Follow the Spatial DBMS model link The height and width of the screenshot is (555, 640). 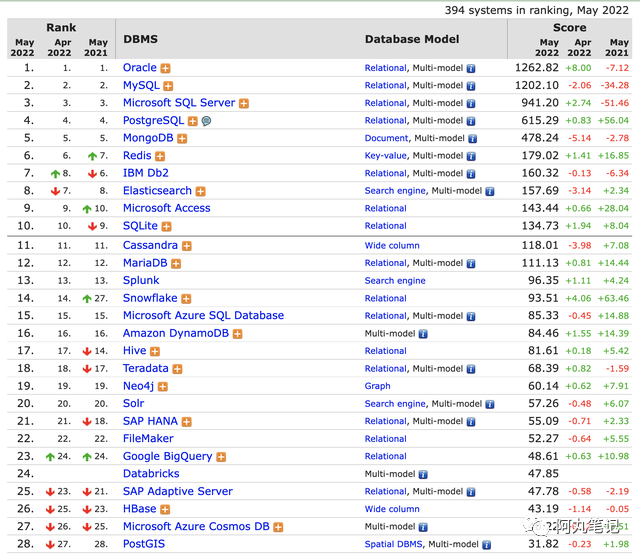[x=394, y=544]
